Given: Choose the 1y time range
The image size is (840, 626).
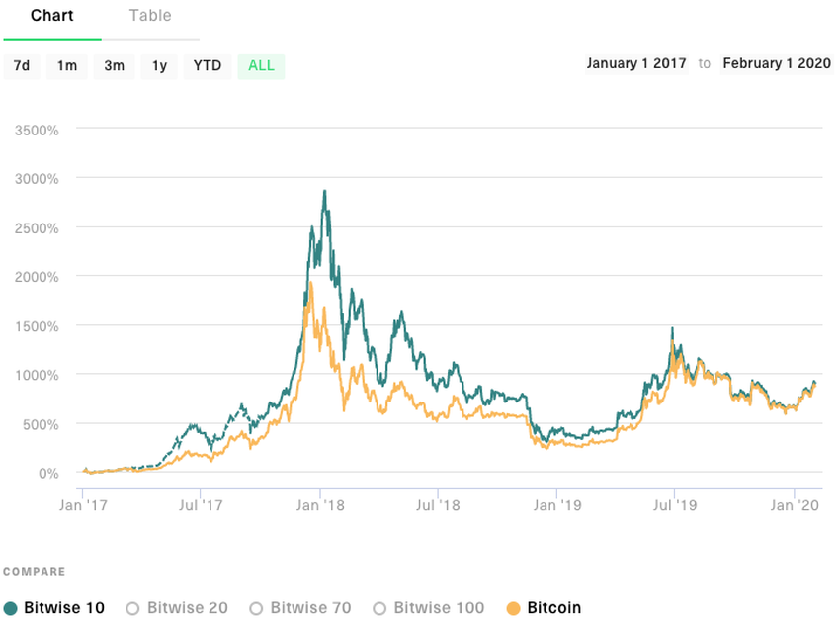Looking at the screenshot, I should point(159,65).
